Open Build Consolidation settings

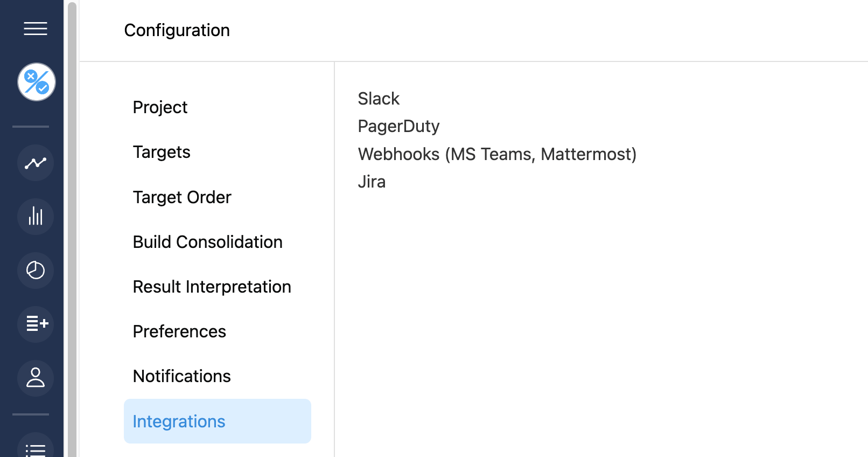point(208,242)
